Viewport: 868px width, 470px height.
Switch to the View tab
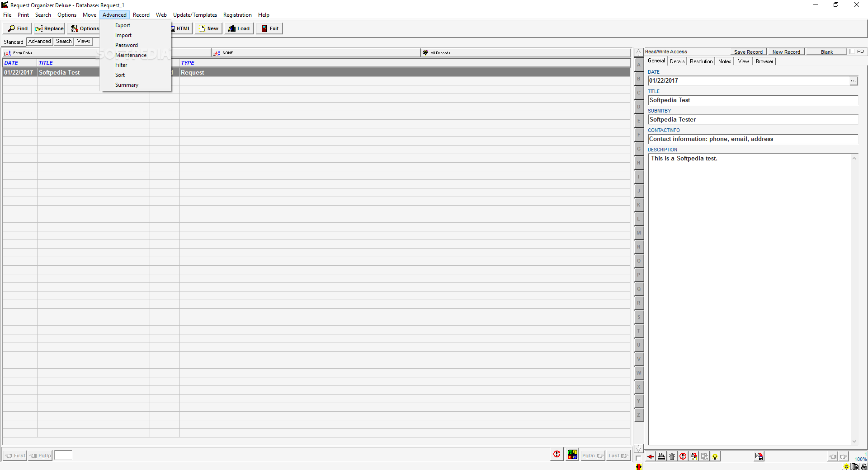[744, 61]
